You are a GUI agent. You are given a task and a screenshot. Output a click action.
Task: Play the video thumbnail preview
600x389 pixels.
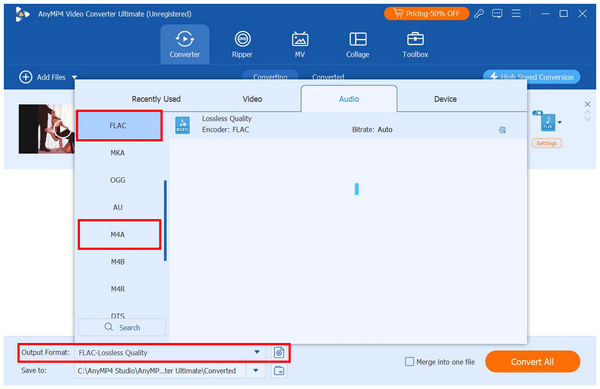[x=62, y=130]
